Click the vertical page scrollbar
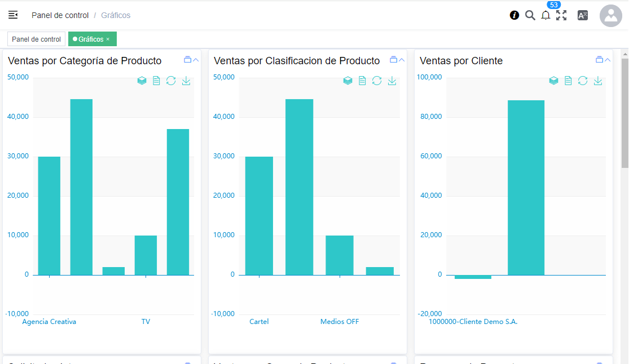 tap(624, 113)
